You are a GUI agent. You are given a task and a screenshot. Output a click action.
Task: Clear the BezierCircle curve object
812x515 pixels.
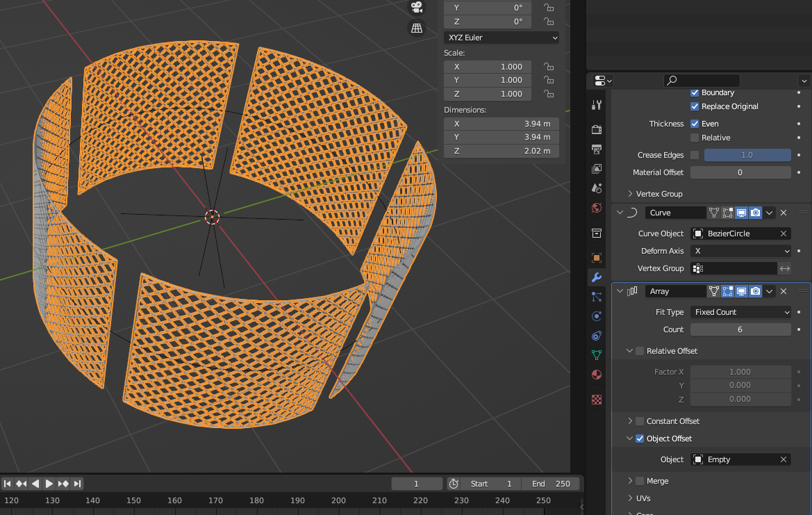784,234
